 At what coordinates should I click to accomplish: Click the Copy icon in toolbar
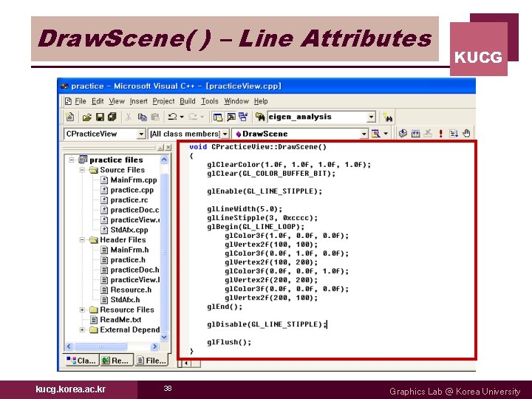tap(142, 117)
